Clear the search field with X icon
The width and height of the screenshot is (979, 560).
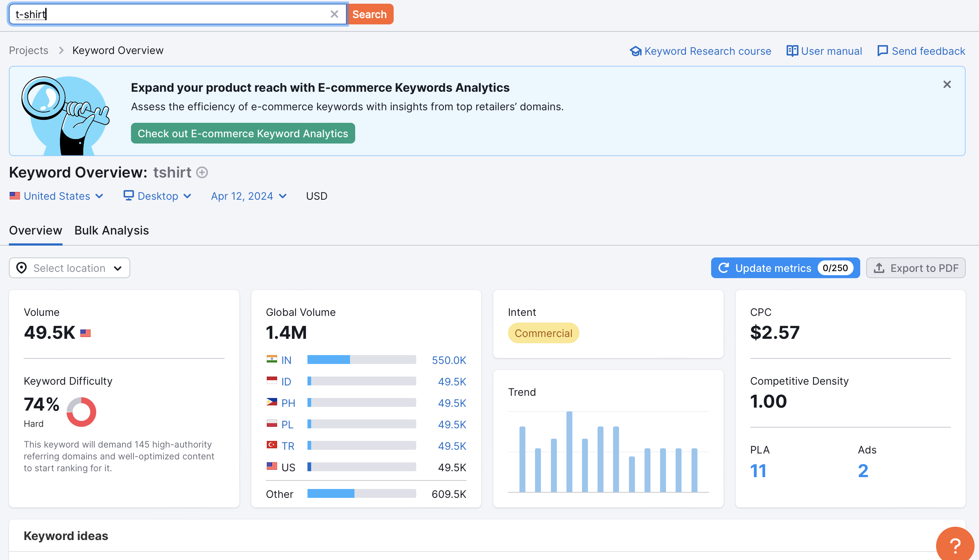pyautogui.click(x=334, y=14)
